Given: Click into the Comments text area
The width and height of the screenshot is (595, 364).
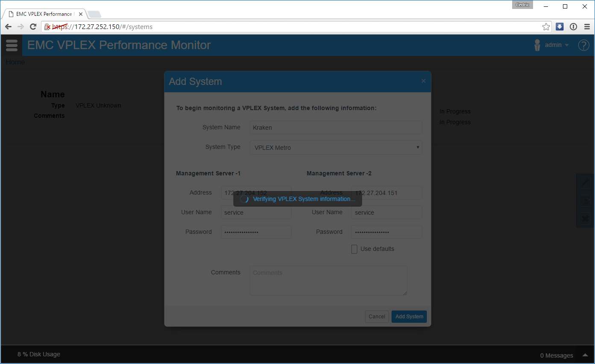Looking at the screenshot, I should (328, 280).
